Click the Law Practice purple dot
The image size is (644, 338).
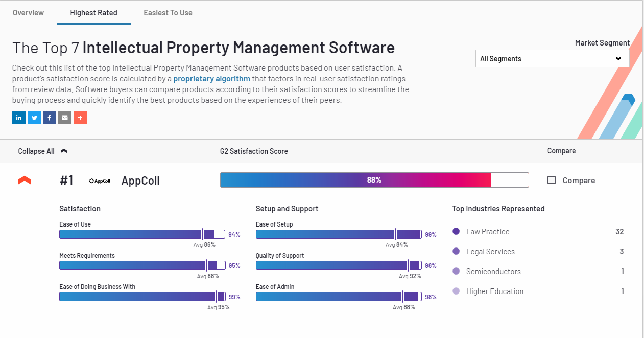pyautogui.click(x=456, y=231)
